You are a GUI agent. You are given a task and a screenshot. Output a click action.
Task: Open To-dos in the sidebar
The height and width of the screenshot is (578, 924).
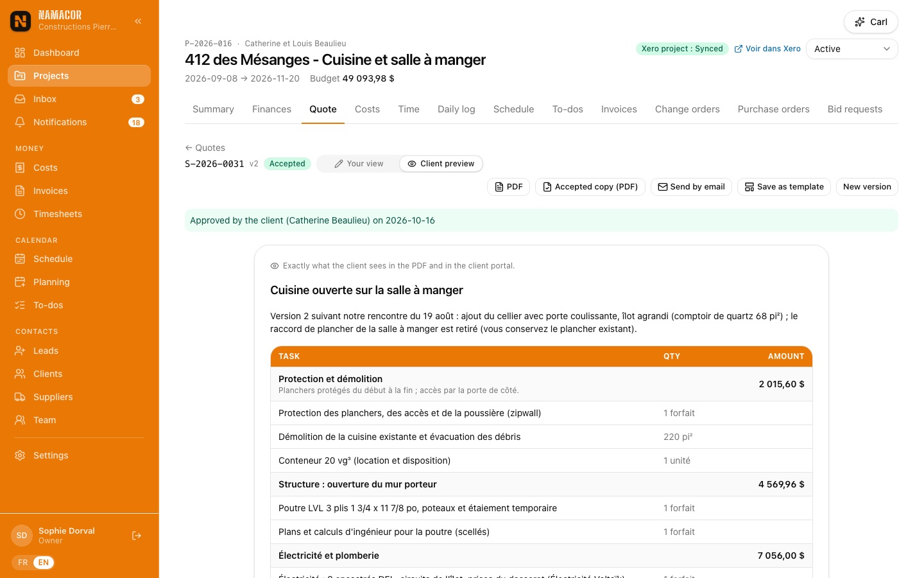79,305
